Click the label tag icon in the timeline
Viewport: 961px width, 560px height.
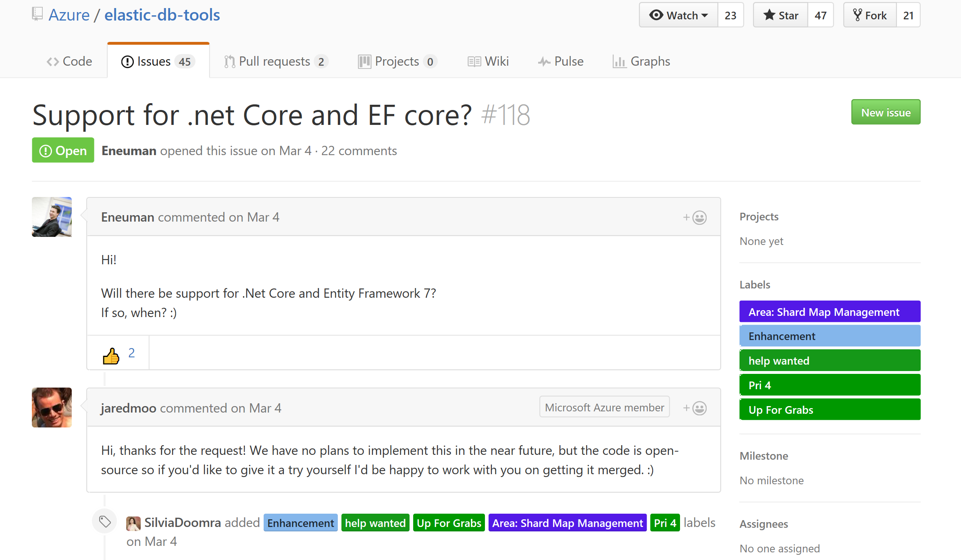tap(105, 522)
